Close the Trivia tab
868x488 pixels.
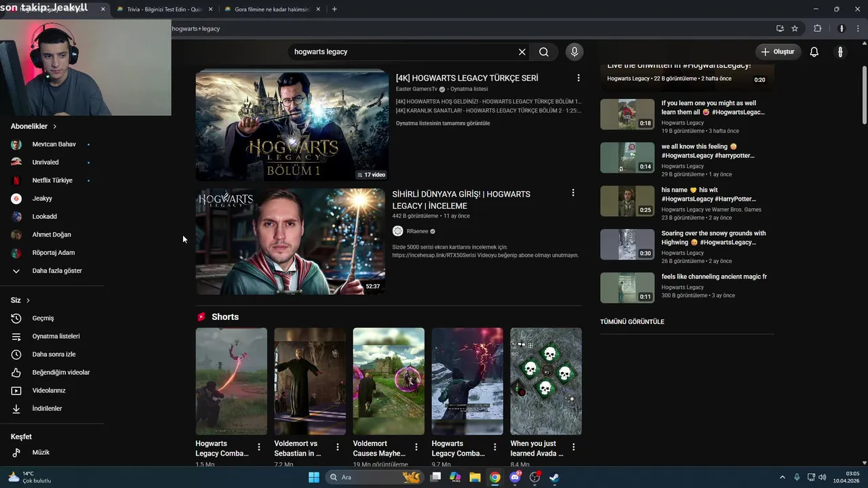tap(211, 9)
